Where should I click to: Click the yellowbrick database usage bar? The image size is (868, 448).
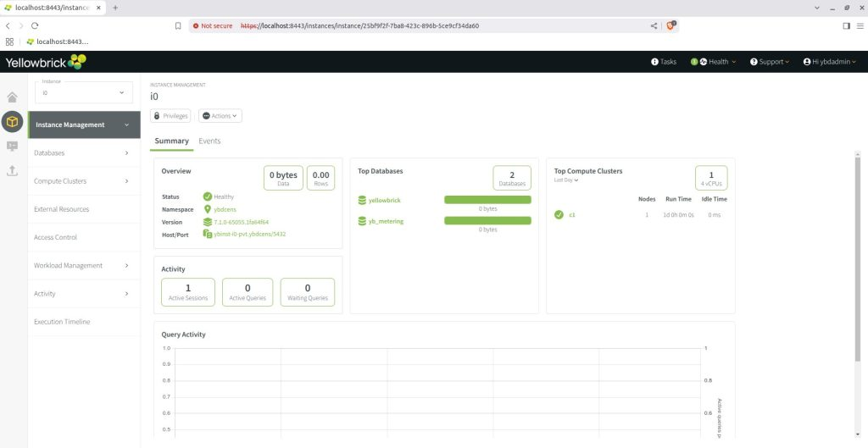tap(487, 200)
